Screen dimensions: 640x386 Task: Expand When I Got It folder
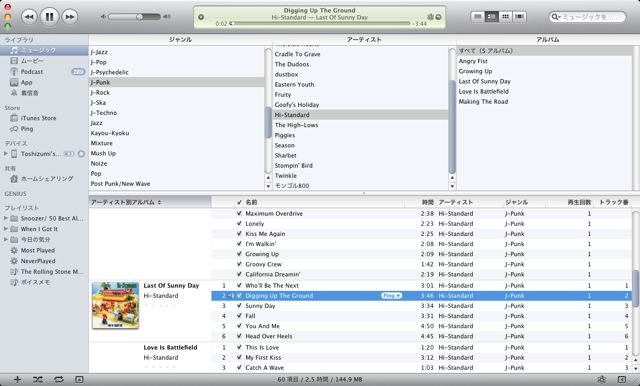(6, 229)
